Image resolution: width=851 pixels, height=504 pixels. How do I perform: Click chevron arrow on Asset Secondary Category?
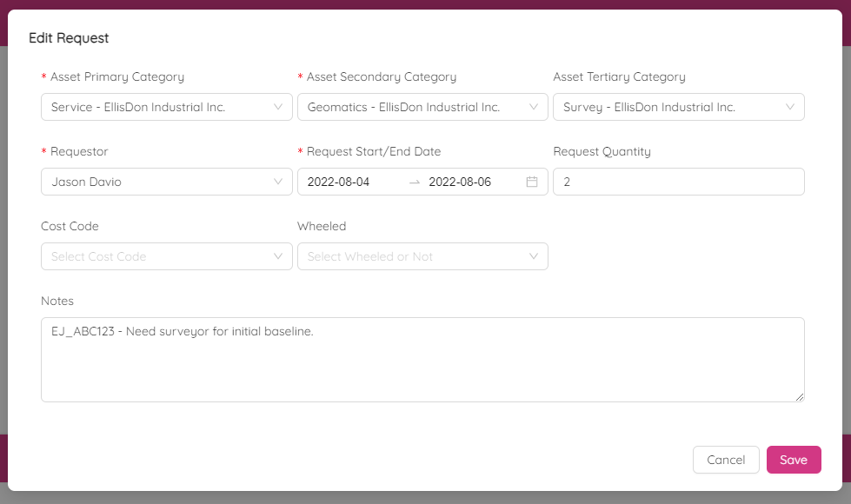click(x=534, y=107)
